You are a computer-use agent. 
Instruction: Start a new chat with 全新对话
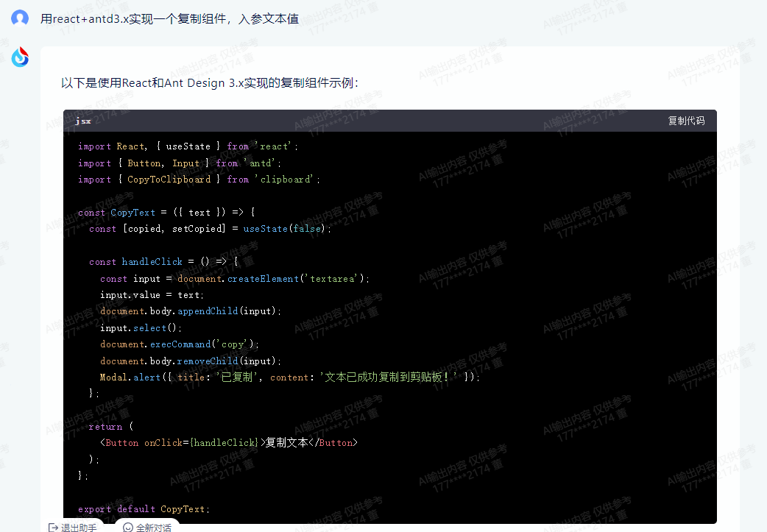point(147,527)
